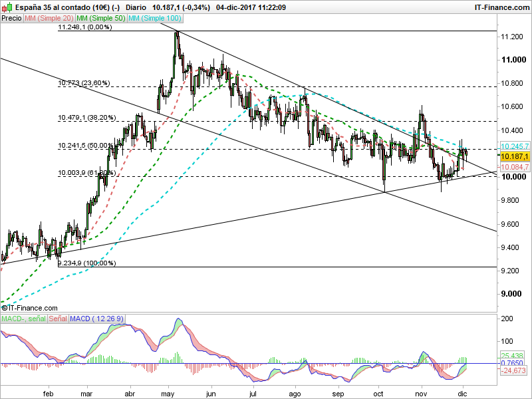Click the nov month label on time axis

[421, 394]
